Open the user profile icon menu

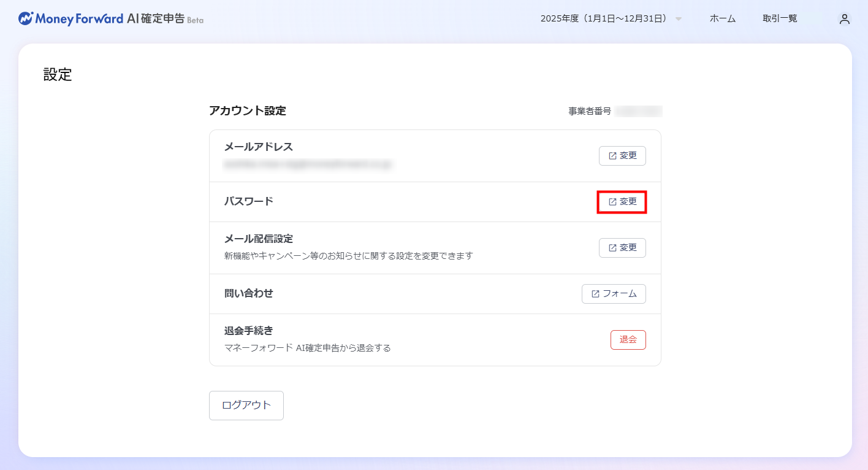(x=845, y=19)
